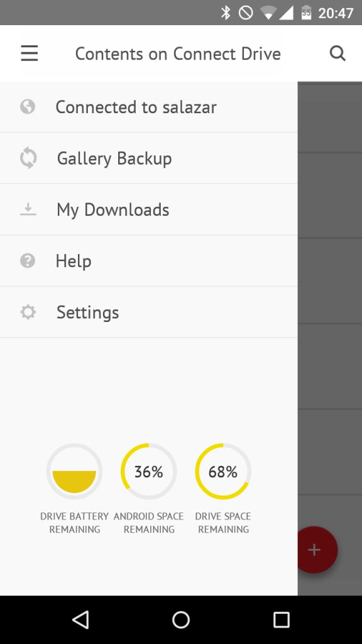Tap the Drive Battery Remaining gauge
This screenshot has width=362, height=644.
tap(74, 471)
